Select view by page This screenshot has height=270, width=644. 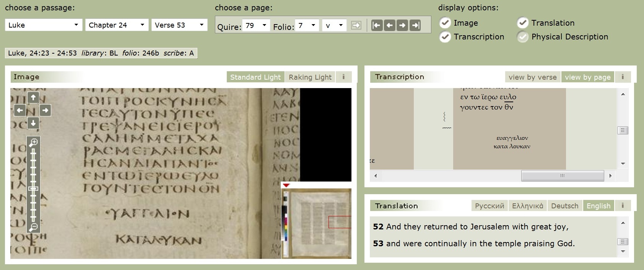coord(588,77)
